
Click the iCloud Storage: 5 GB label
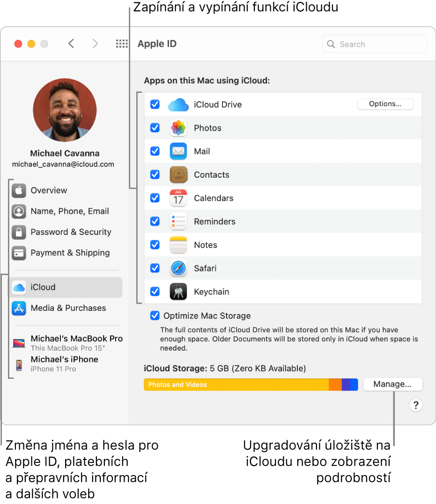coord(225,369)
